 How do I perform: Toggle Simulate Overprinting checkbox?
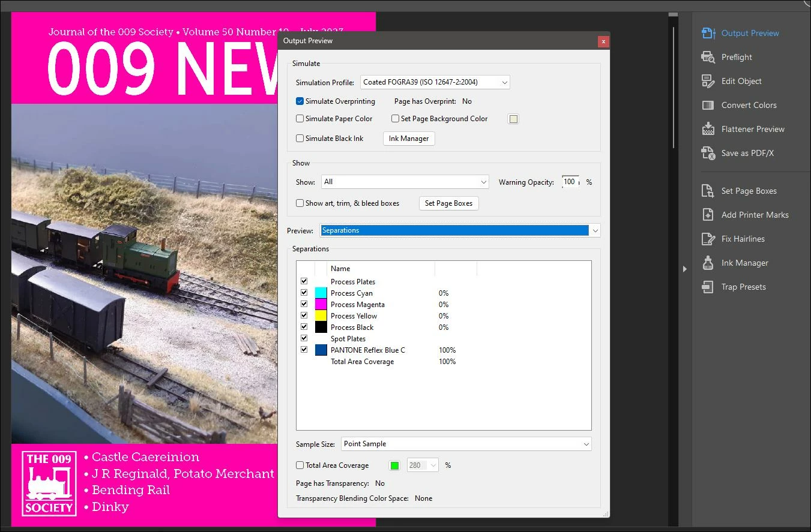pos(300,101)
